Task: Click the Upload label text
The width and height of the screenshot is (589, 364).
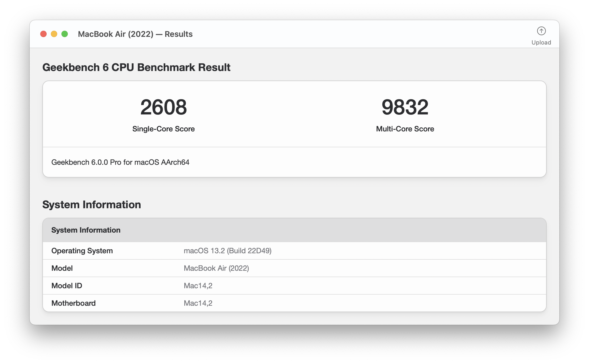Action: pos(542,42)
